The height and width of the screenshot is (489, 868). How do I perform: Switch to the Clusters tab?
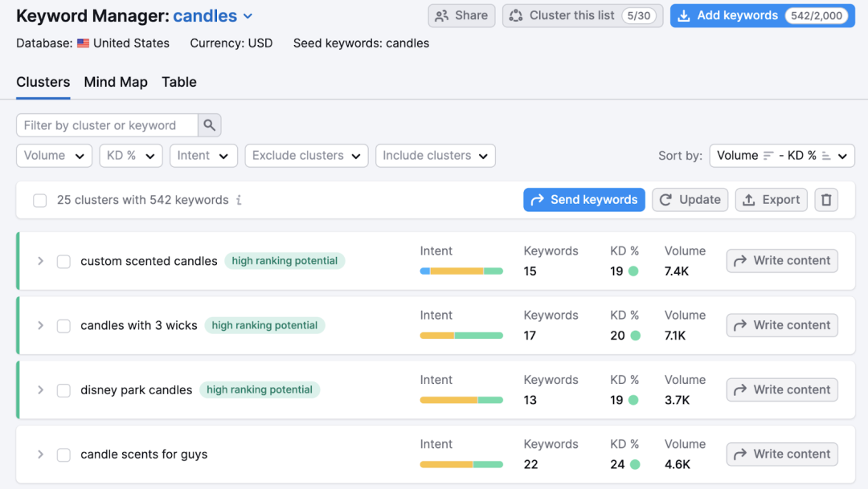(x=43, y=82)
